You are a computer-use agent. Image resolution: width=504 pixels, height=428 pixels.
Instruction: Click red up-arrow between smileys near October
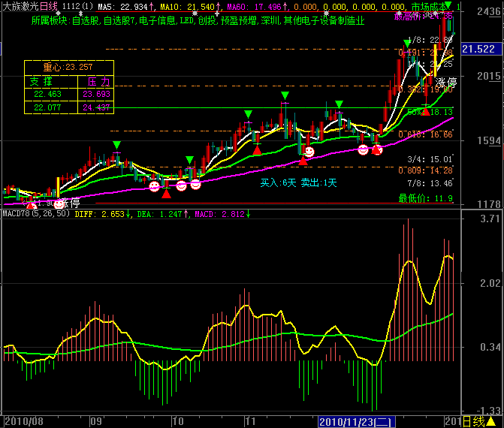[x=166, y=193]
